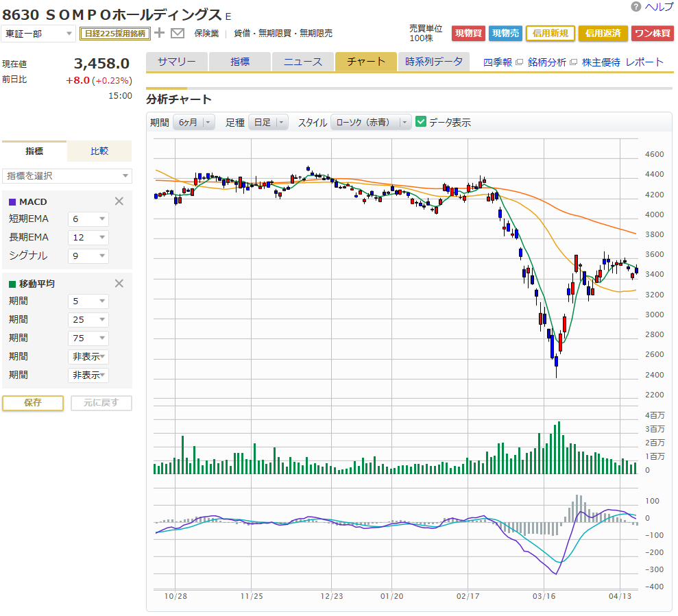
Task: Open the 銘柄分析 link
Action: click(x=547, y=62)
